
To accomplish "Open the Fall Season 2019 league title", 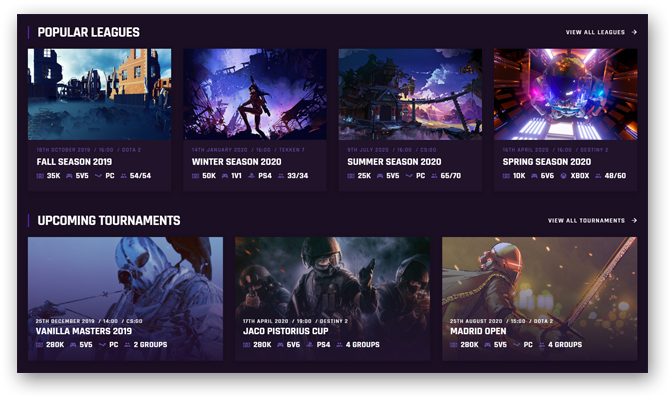I will [x=74, y=162].
